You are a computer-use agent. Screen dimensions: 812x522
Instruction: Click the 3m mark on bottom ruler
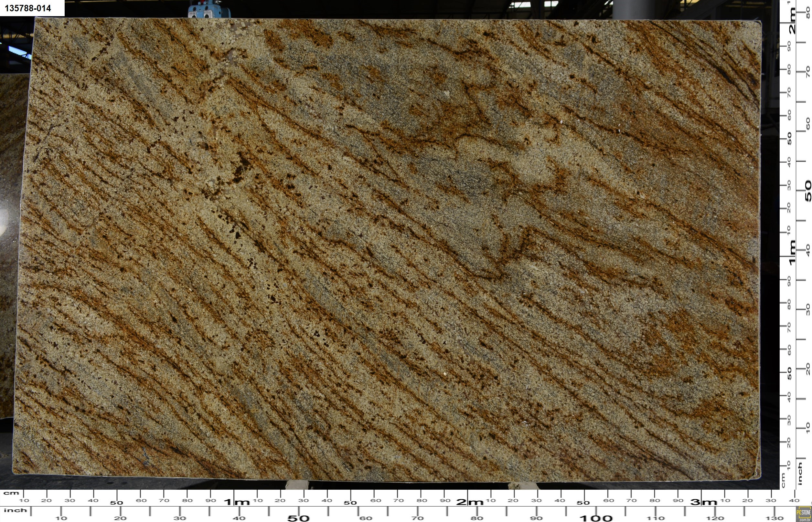704,502
